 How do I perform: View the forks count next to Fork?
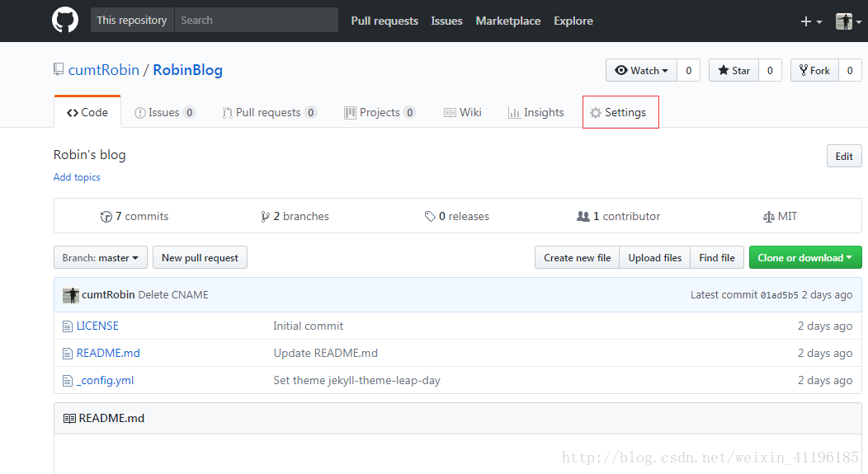(x=851, y=70)
